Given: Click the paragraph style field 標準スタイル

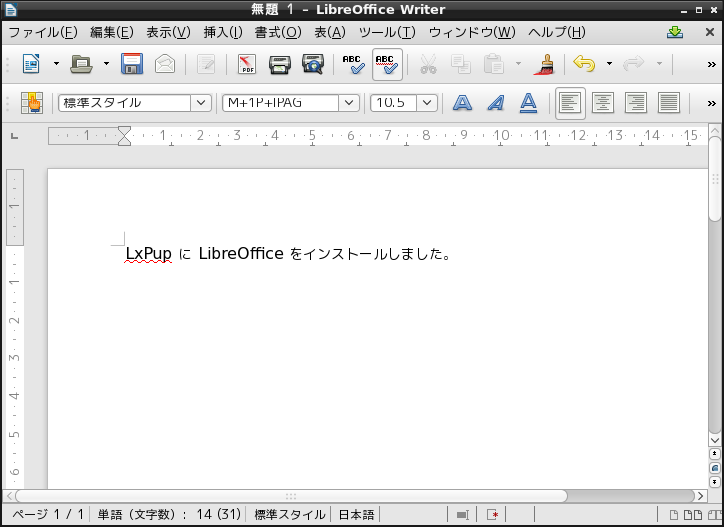Looking at the screenshot, I should (125, 103).
